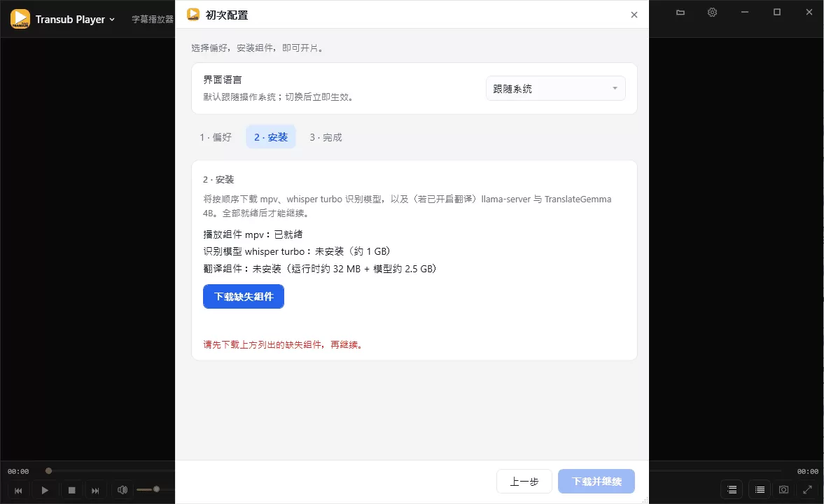Click the total time 00:00 at right
The image size is (824, 504).
click(807, 471)
